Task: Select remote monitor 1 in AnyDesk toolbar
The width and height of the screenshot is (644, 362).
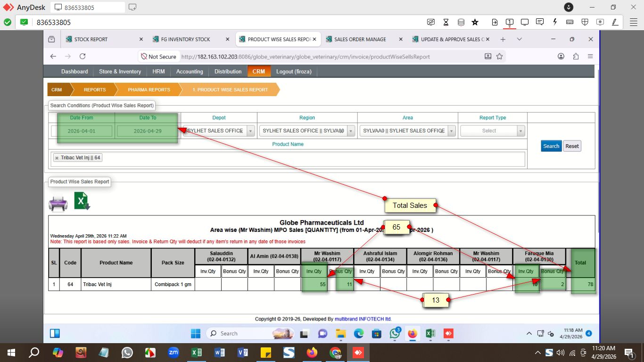Action: click(510, 22)
